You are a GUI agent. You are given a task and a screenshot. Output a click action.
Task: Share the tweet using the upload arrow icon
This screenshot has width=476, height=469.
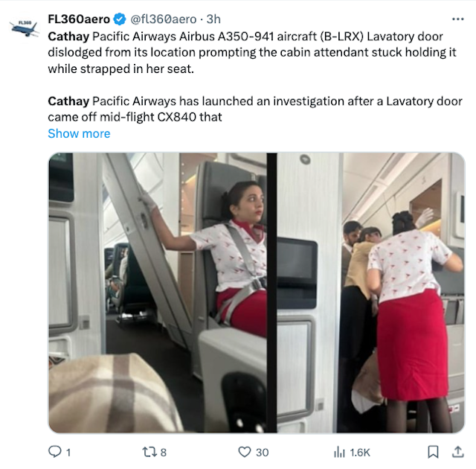click(x=455, y=451)
